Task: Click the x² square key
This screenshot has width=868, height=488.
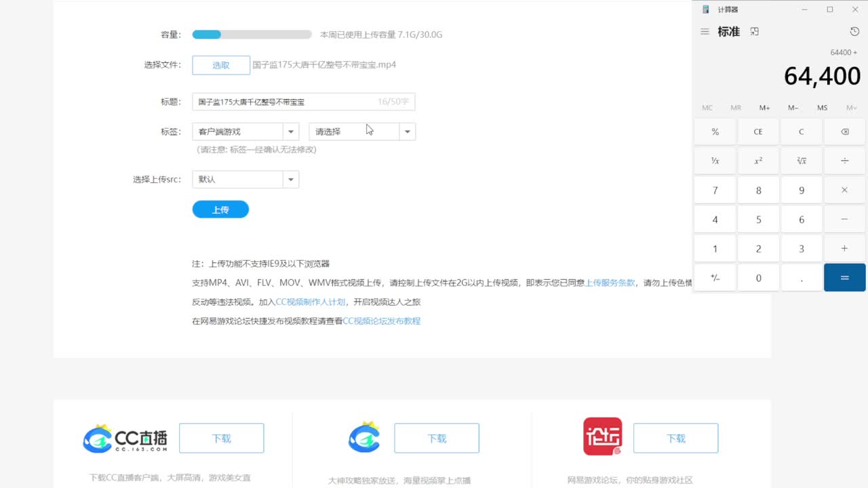Action: click(x=758, y=161)
